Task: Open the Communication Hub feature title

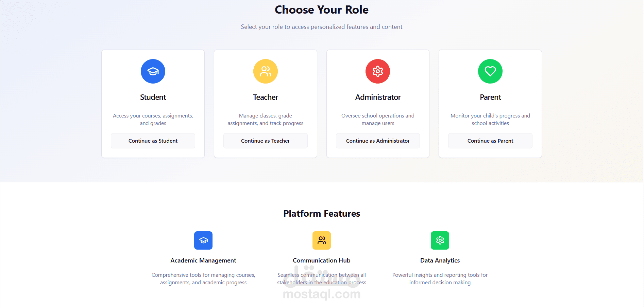Action: click(x=322, y=260)
